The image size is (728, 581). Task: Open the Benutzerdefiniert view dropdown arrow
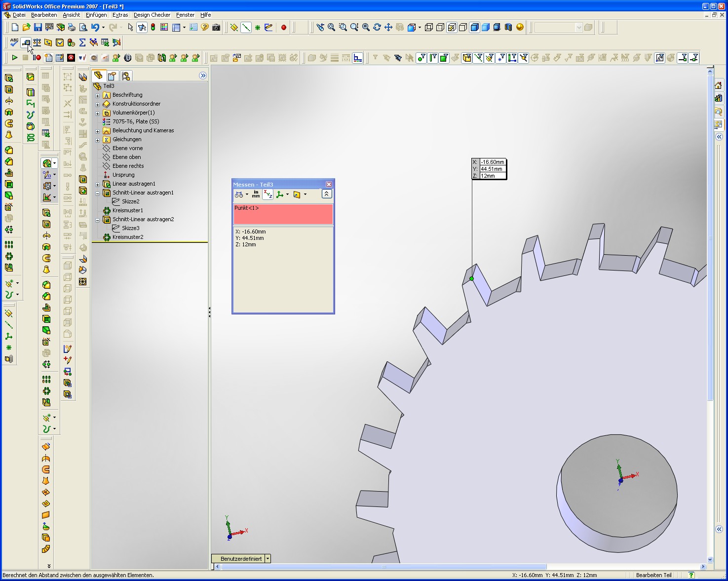click(x=268, y=559)
